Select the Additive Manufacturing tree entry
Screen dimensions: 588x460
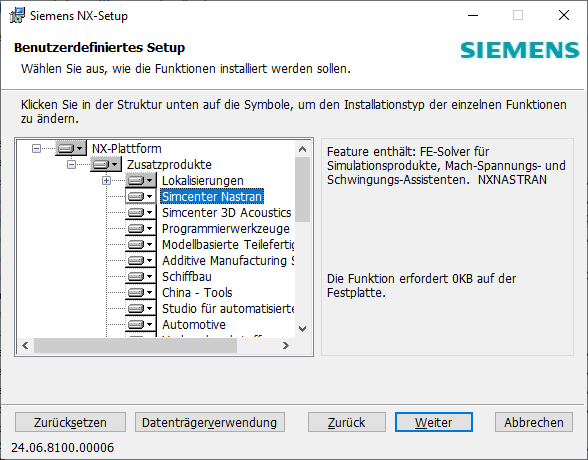point(228,261)
